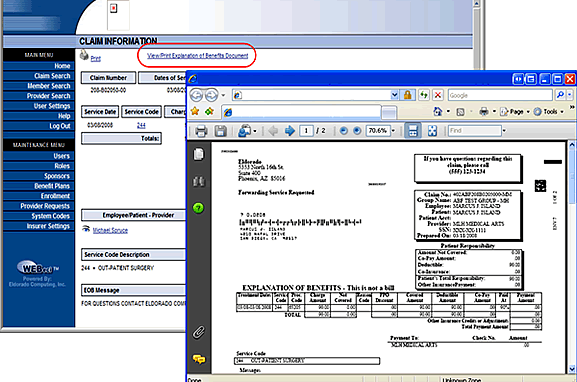Go to the previous PDF page arrow

[273, 131]
